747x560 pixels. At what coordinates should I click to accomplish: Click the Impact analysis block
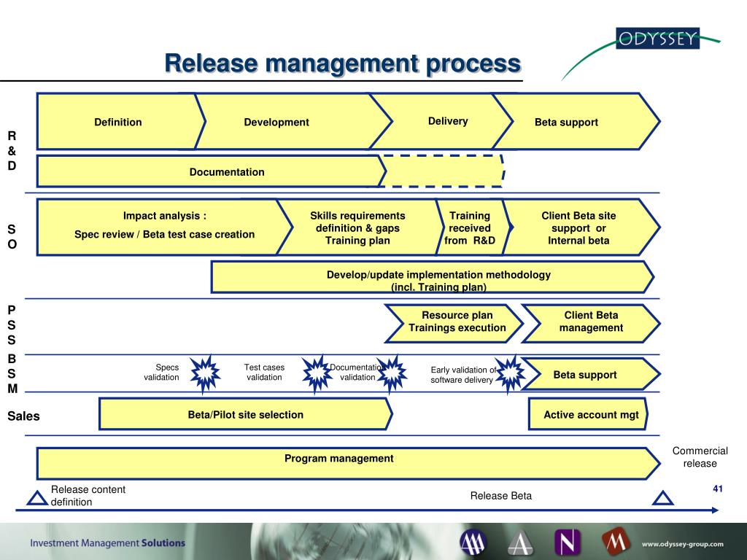[164, 227]
